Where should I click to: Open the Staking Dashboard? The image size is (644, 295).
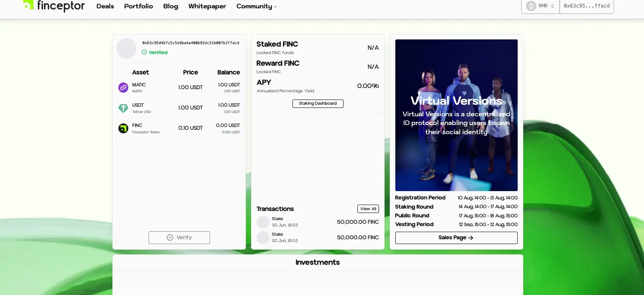point(318,104)
